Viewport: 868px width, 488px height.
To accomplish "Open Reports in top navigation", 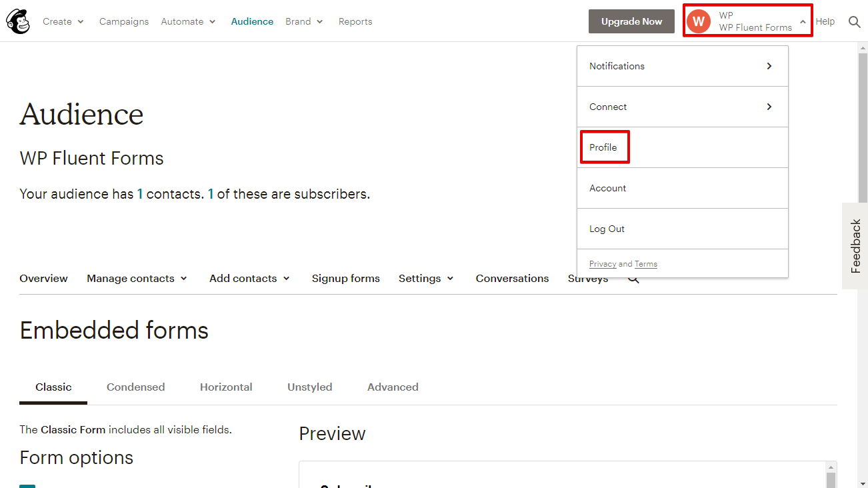I will click(355, 21).
